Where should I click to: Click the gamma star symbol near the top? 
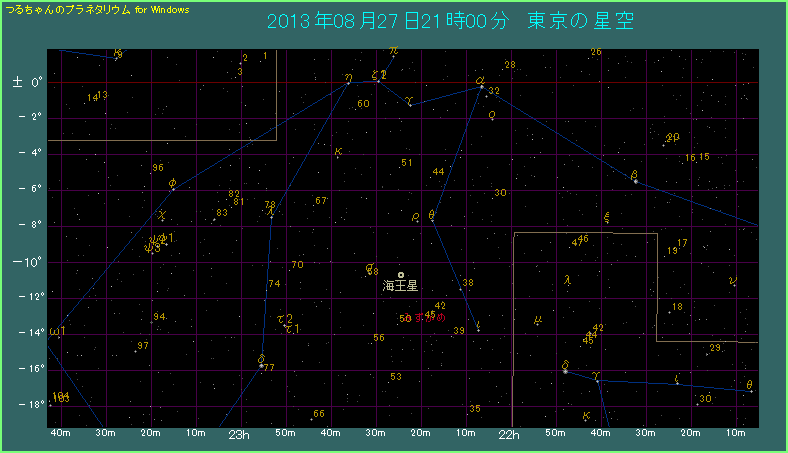pos(410,101)
